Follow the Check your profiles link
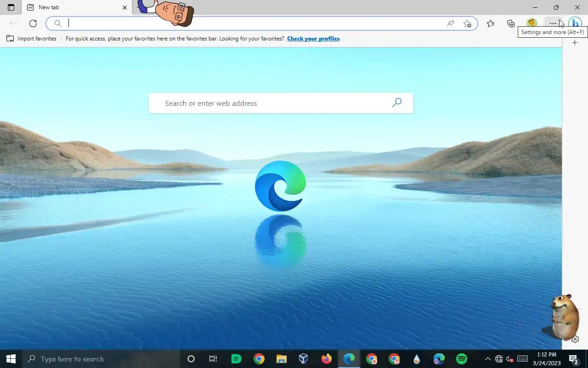The height and width of the screenshot is (368, 588). pyautogui.click(x=313, y=39)
